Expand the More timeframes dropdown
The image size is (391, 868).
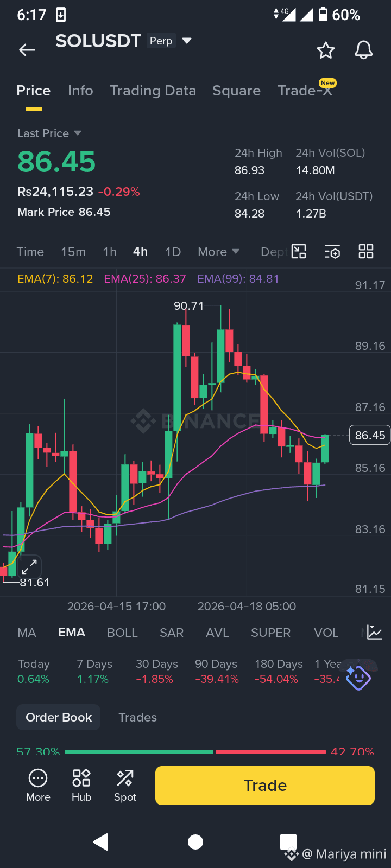(219, 252)
